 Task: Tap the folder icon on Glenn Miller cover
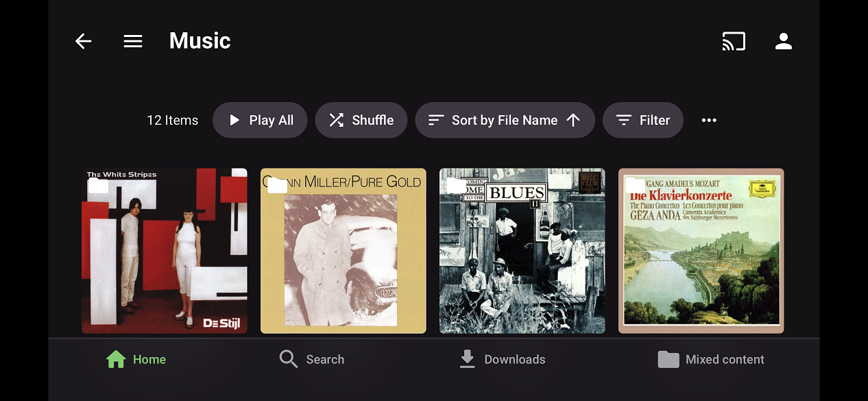277,185
